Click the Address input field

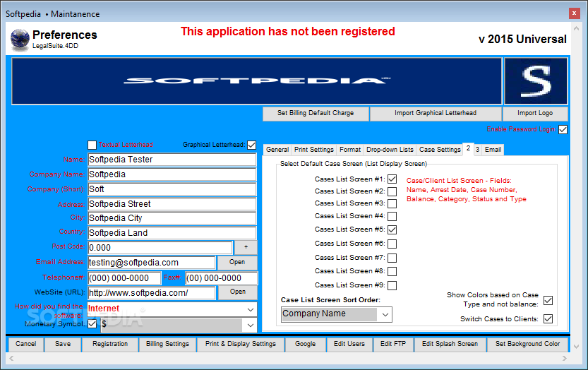(x=172, y=204)
